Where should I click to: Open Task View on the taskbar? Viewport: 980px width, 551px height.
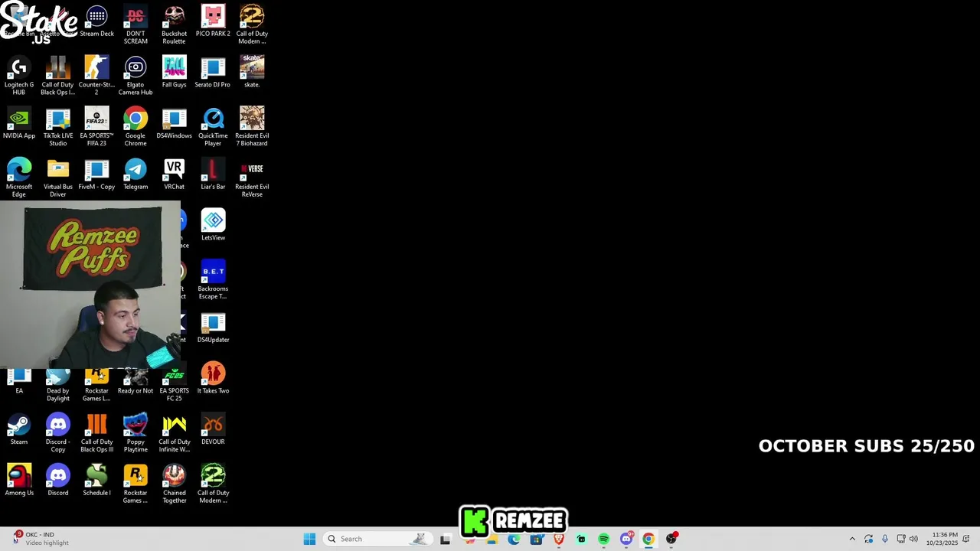[x=446, y=539]
